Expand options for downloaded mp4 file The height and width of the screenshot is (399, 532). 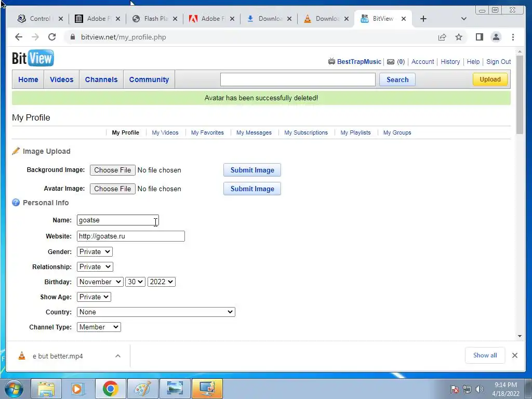pyautogui.click(x=118, y=356)
